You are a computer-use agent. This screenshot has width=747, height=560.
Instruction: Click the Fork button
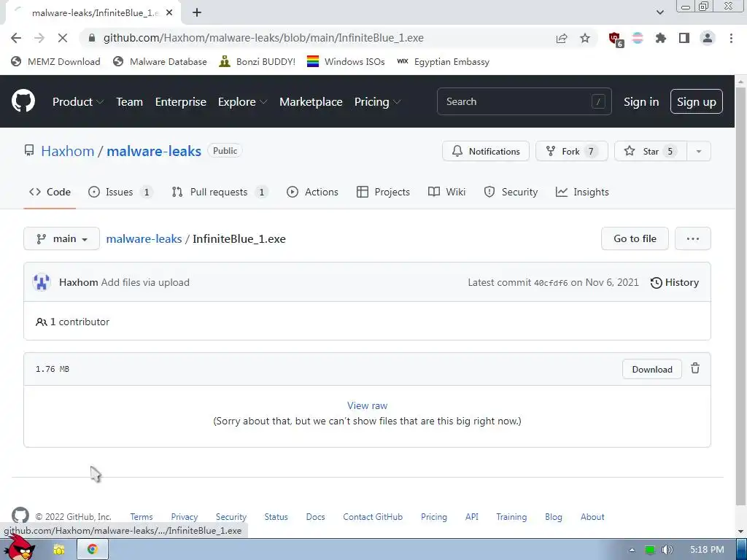tap(572, 152)
